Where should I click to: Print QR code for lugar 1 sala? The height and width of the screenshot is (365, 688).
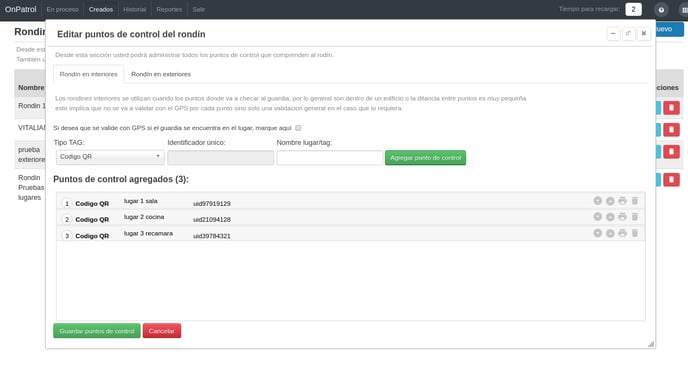click(x=622, y=201)
